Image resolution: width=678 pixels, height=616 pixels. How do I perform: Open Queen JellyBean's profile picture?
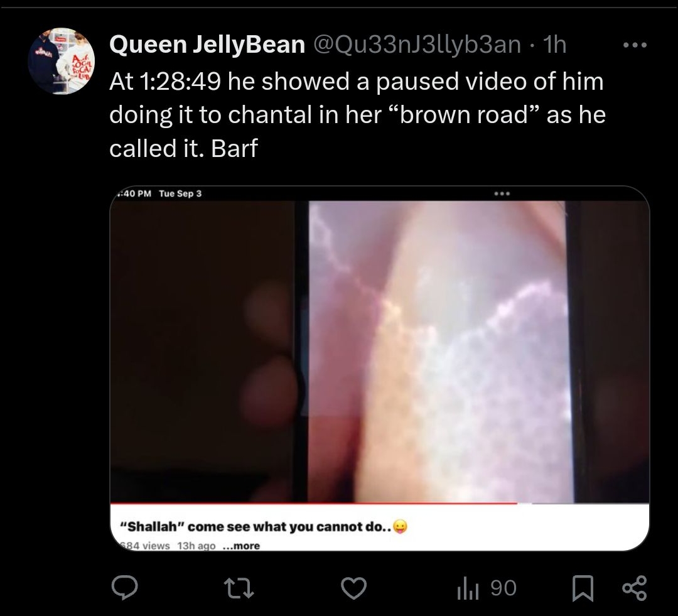click(62, 61)
